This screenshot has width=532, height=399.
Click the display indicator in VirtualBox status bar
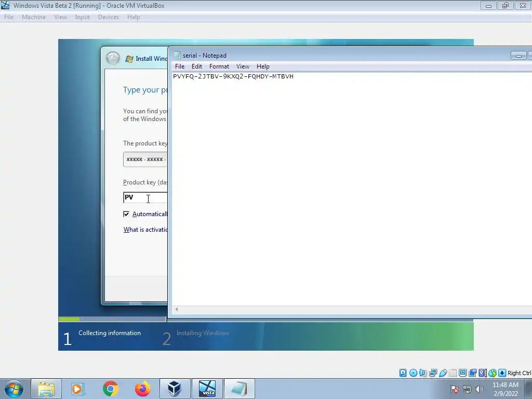pos(462,373)
